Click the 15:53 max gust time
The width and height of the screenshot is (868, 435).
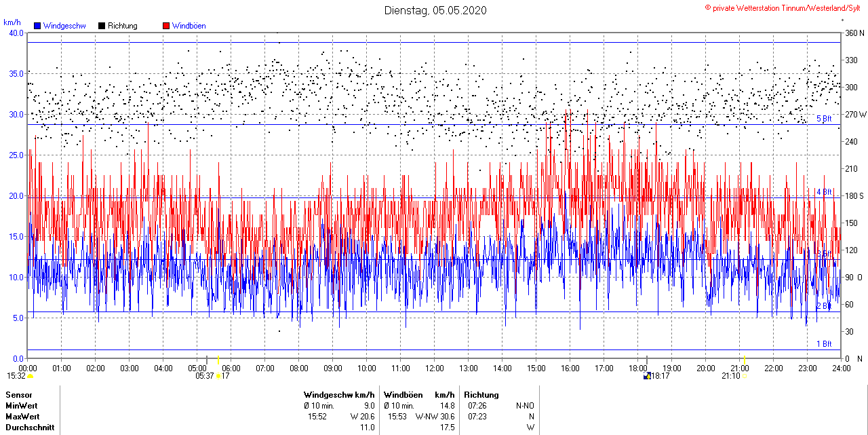(x=397, y=416)
